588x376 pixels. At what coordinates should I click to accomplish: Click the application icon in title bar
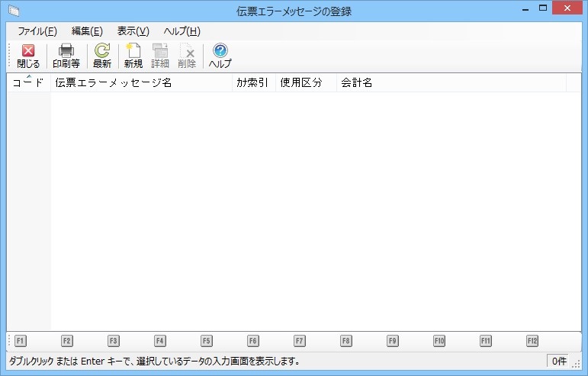pyautogui.click(x=13, y=11)
